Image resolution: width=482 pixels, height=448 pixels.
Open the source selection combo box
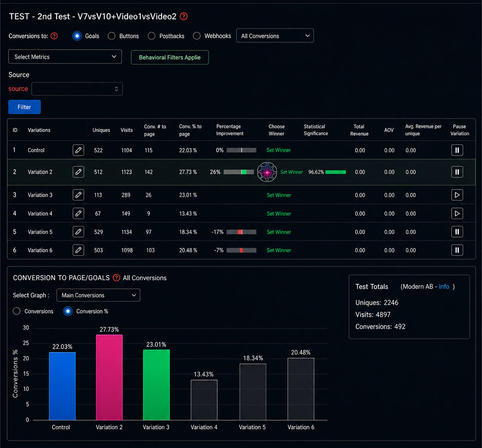(x=77, y=89)
